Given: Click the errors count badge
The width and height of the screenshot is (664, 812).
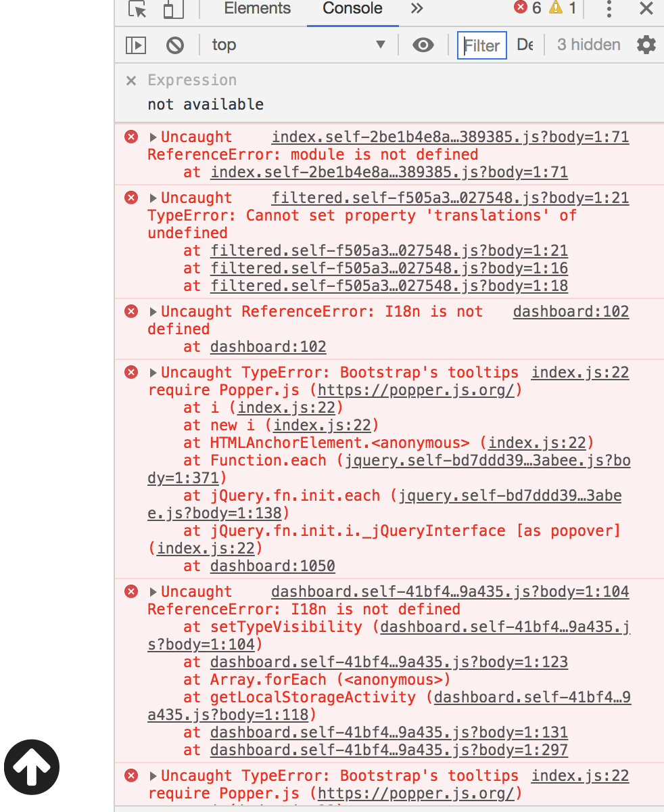Looking at the screenshot, I should click(x=526, y=8).
